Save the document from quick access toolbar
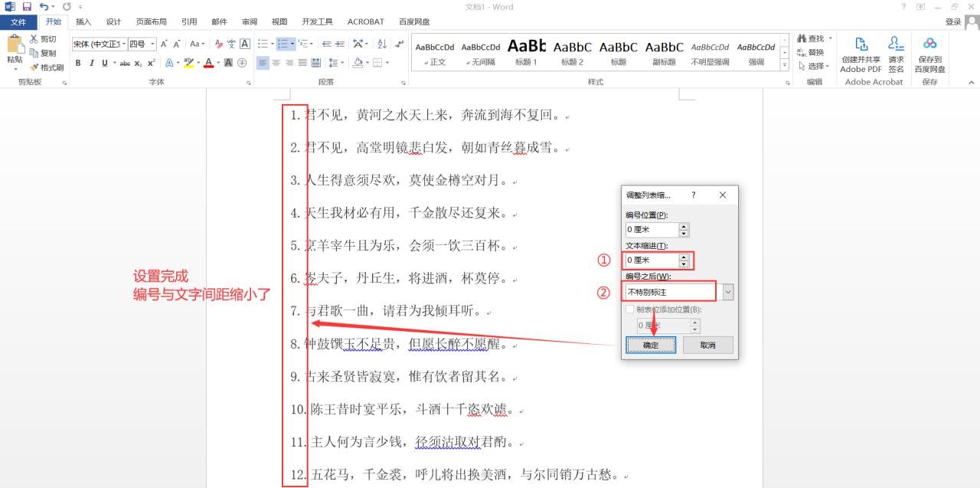The width and height of the screenshot is (980, 488). 26,7
